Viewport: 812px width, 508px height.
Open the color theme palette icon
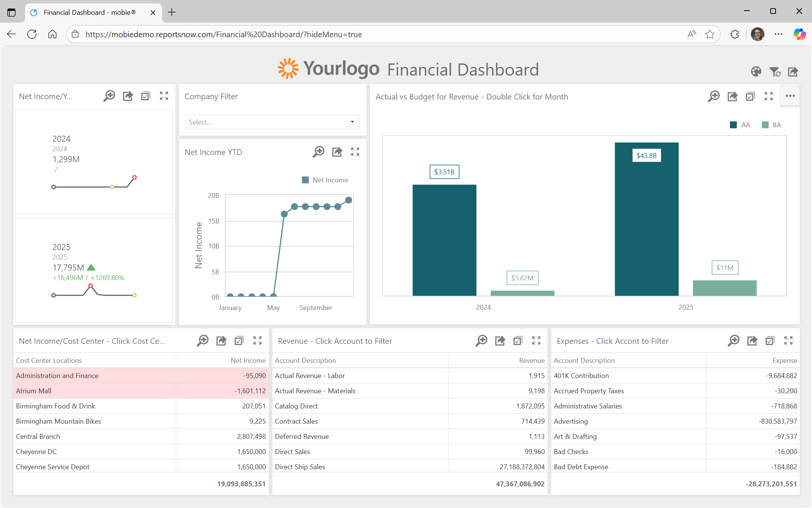[756, 71]
